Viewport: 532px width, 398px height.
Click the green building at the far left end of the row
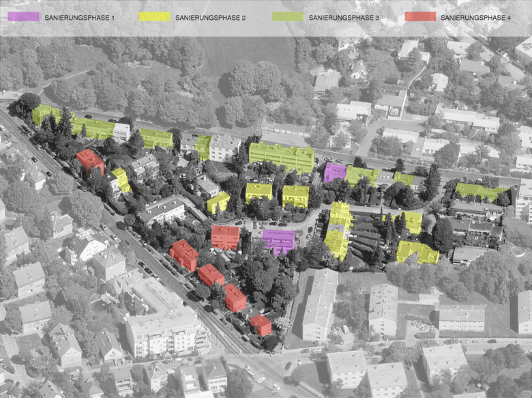coord(45,113)
